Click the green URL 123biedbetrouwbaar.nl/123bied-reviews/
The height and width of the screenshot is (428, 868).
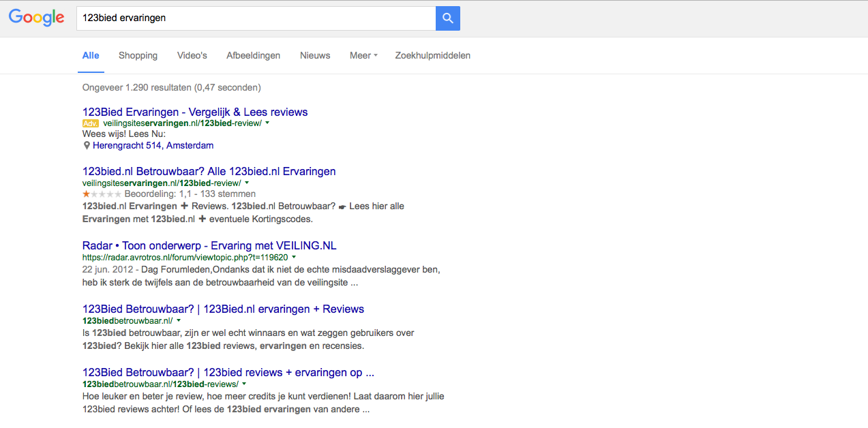click(x=160, y=384)
